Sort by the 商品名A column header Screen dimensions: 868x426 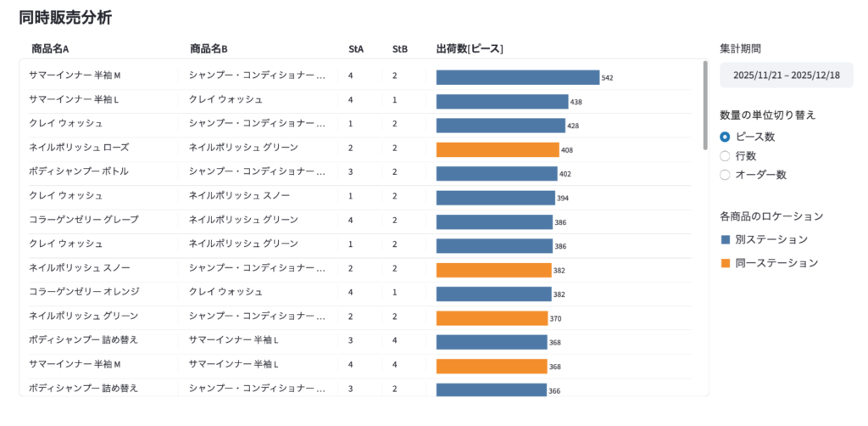50,48
